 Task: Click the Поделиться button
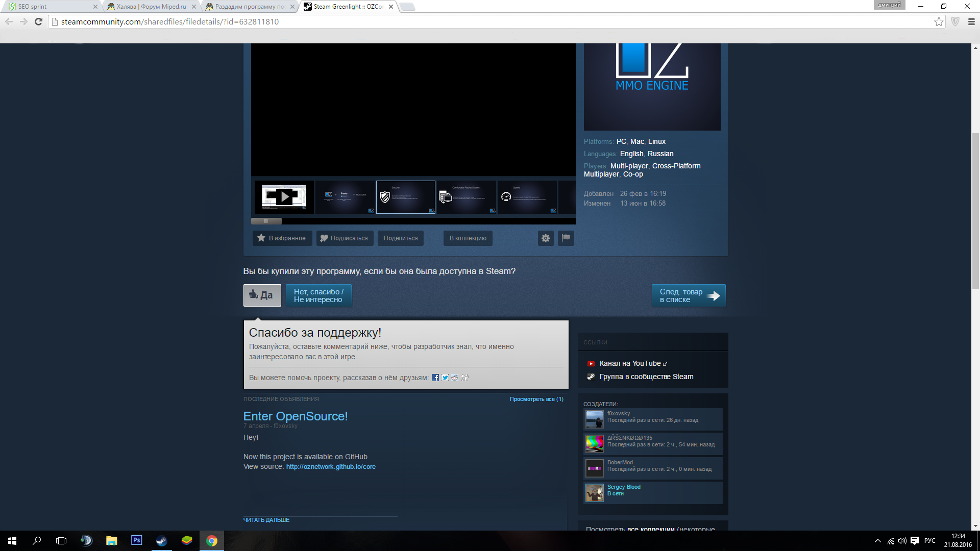click(401, 238)
